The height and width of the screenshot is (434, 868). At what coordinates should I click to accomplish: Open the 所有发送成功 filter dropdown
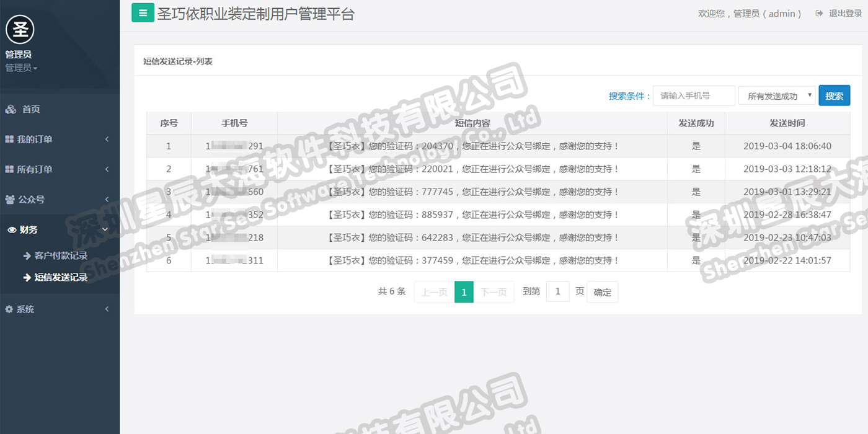tap(777, 95)
